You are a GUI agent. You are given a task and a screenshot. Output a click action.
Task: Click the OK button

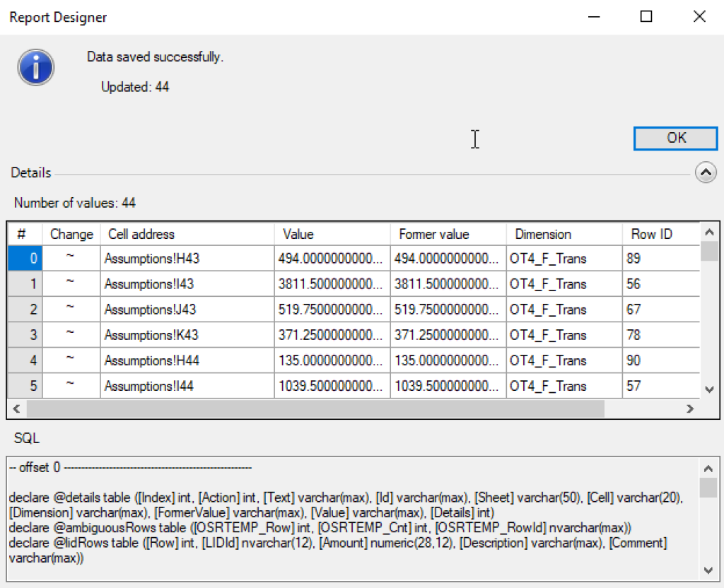(675, 138)
